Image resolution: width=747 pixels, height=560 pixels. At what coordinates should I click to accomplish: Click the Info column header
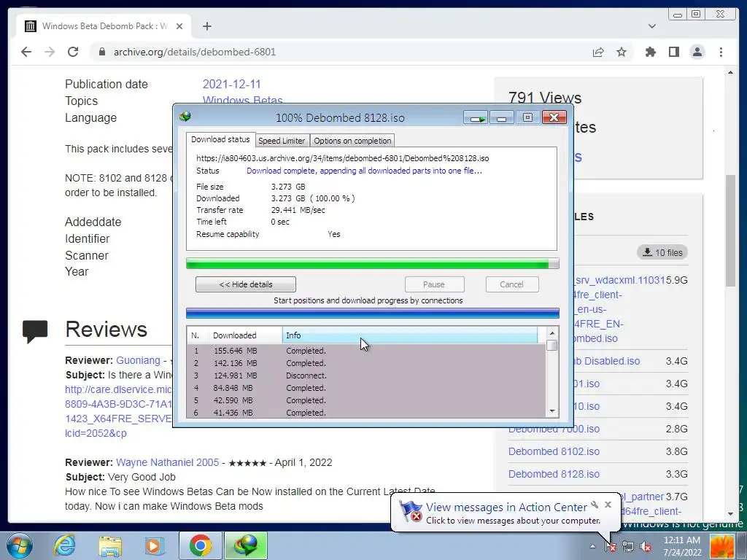pos(410,335)
